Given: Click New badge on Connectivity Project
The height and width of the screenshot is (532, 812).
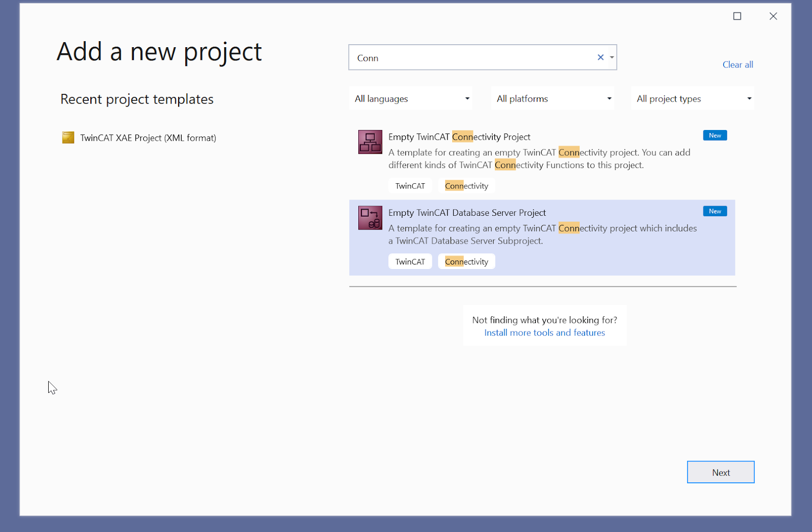Looking at the screenshot, I should 715,135.
